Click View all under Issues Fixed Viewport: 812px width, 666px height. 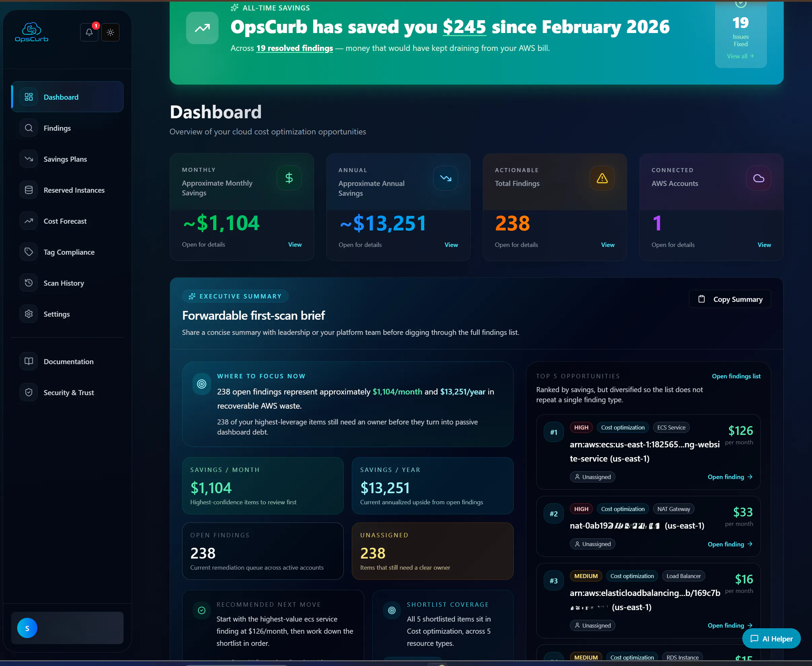(740, 56)
